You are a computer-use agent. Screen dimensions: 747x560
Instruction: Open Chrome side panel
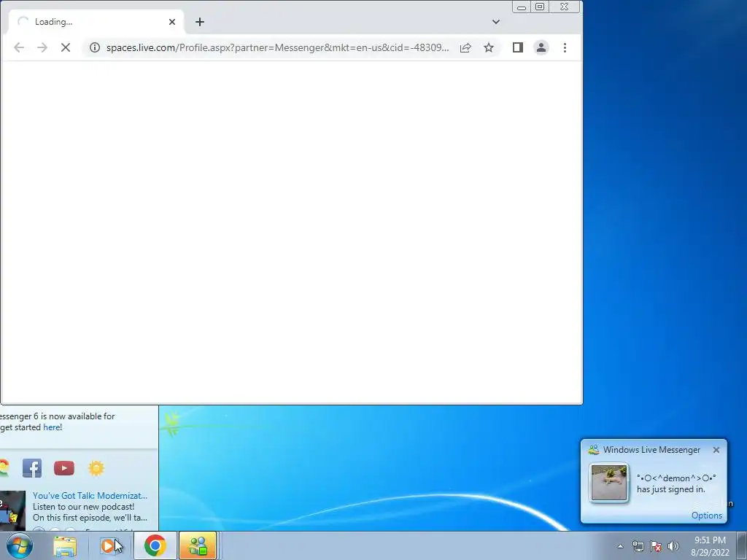[x=518, y=47]
